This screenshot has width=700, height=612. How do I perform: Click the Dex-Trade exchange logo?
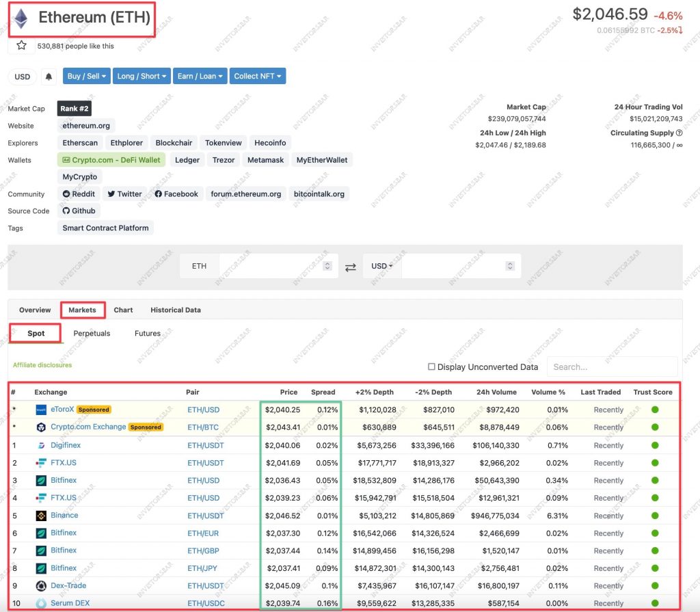41,585
